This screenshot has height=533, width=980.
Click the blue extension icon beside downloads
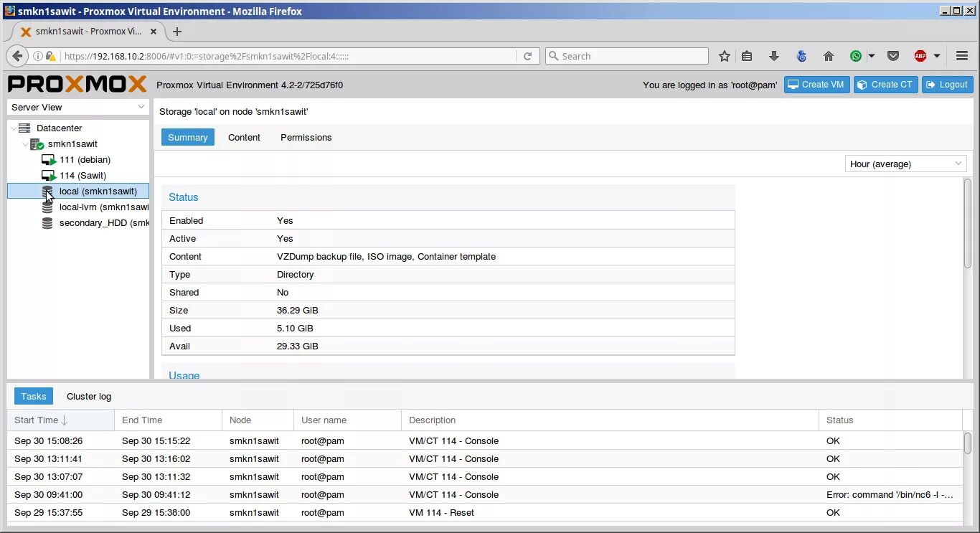[802, 56]
